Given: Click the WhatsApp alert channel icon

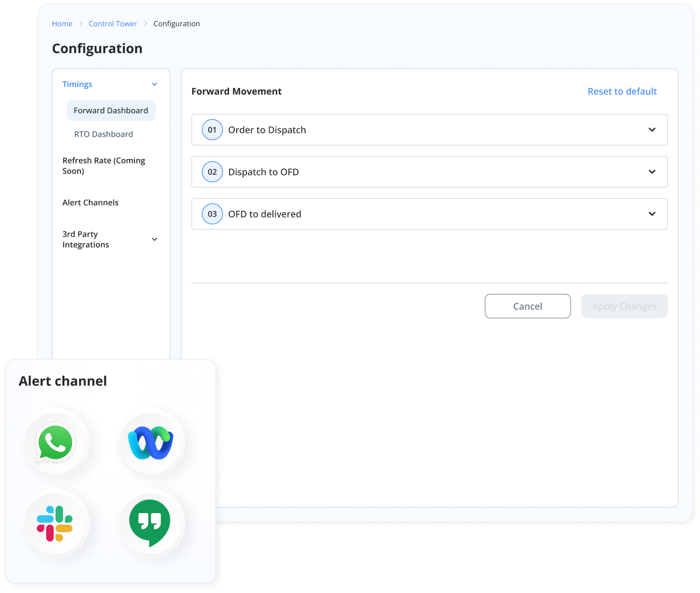Looking at the screenshot, I should 56,443.
